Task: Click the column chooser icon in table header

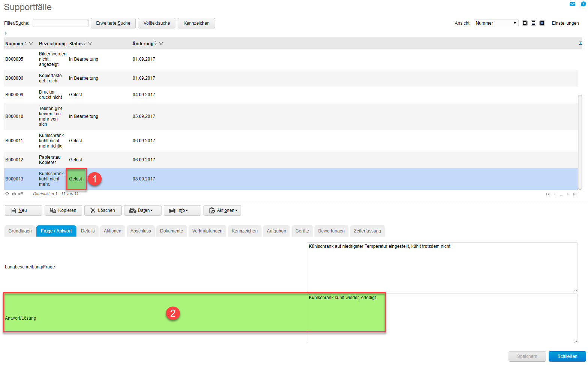Action: point(580,43)
